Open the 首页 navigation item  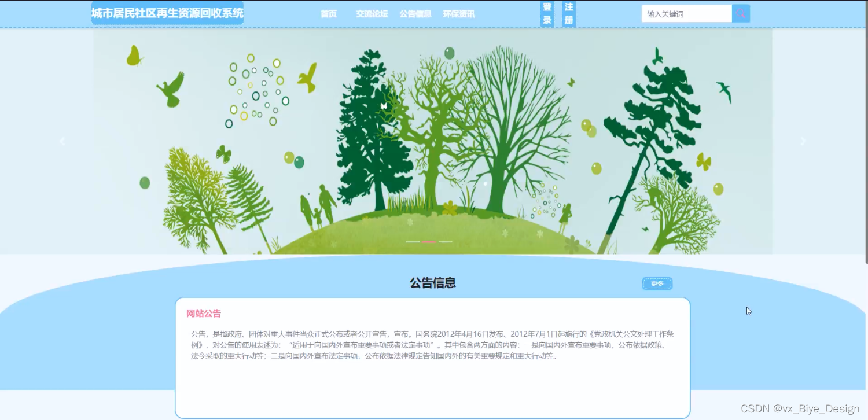pos(329,14)
